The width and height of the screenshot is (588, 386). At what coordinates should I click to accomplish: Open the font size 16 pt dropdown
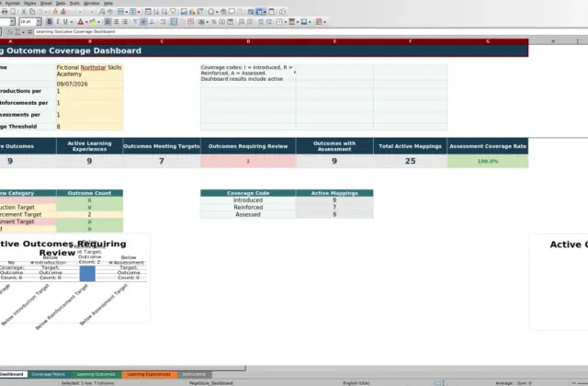click(39, 22)
